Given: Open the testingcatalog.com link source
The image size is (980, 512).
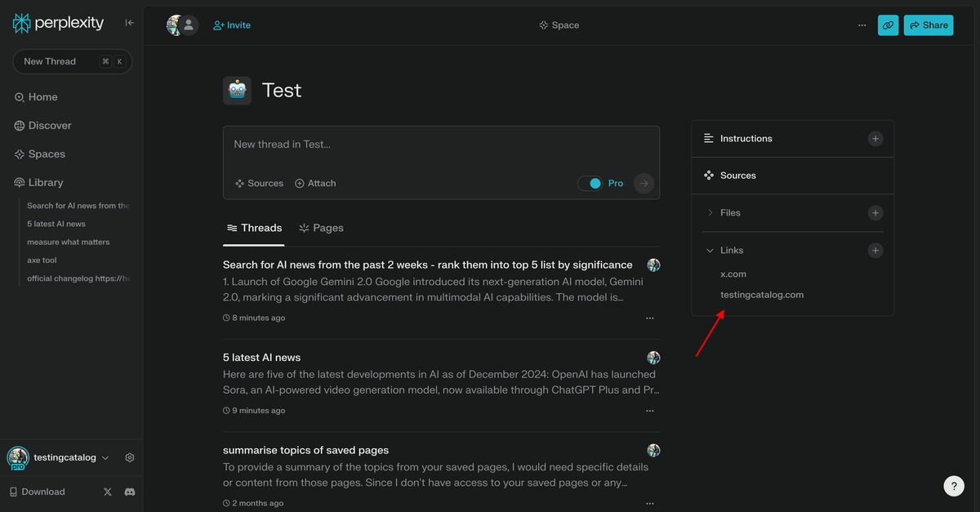Looking at the screenshot, I should tap(762, 294).
